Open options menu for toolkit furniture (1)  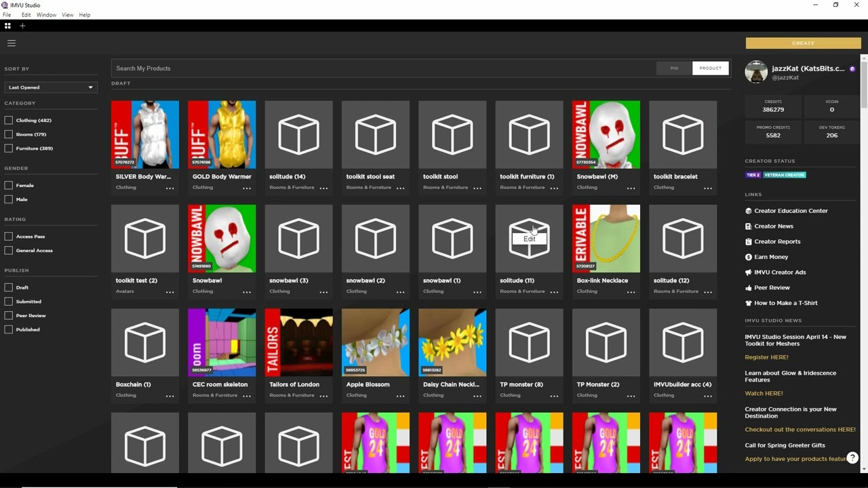[554, 188]
